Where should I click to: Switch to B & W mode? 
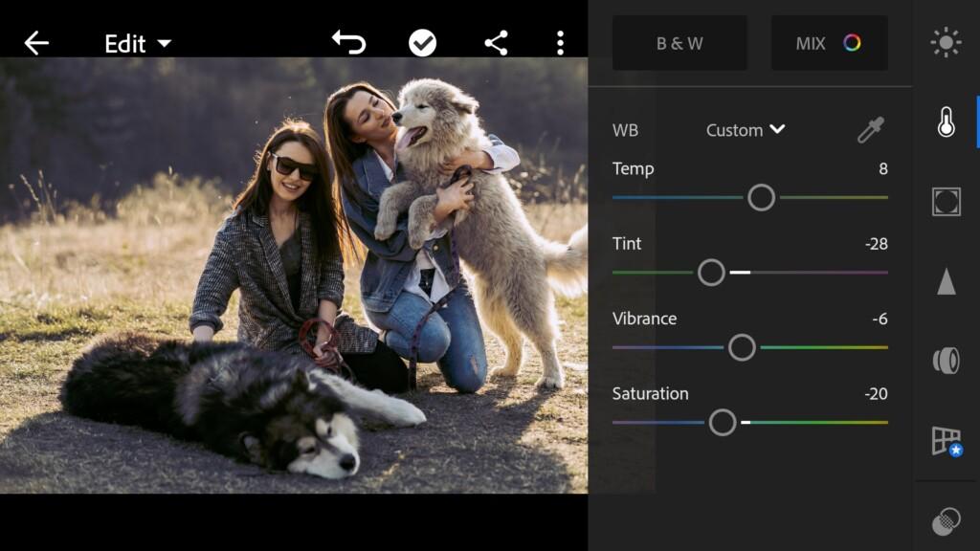pos(679,43)
